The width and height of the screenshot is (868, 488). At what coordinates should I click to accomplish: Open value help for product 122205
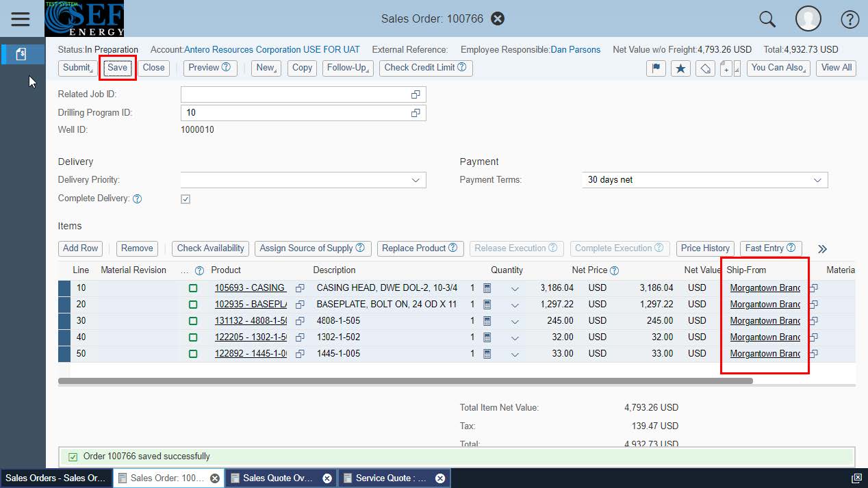pyautogui.click(x=300, y=337)
